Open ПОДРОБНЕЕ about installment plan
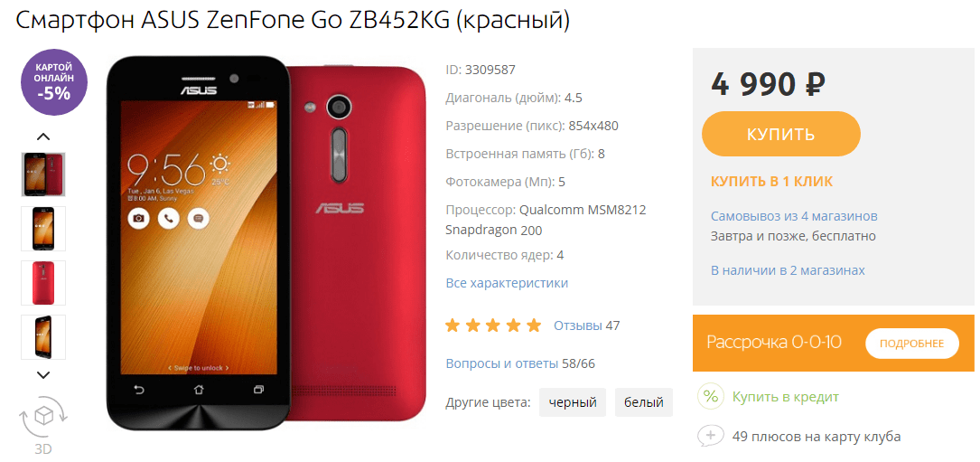The image size is (980, 462). (x=912, y=344)
